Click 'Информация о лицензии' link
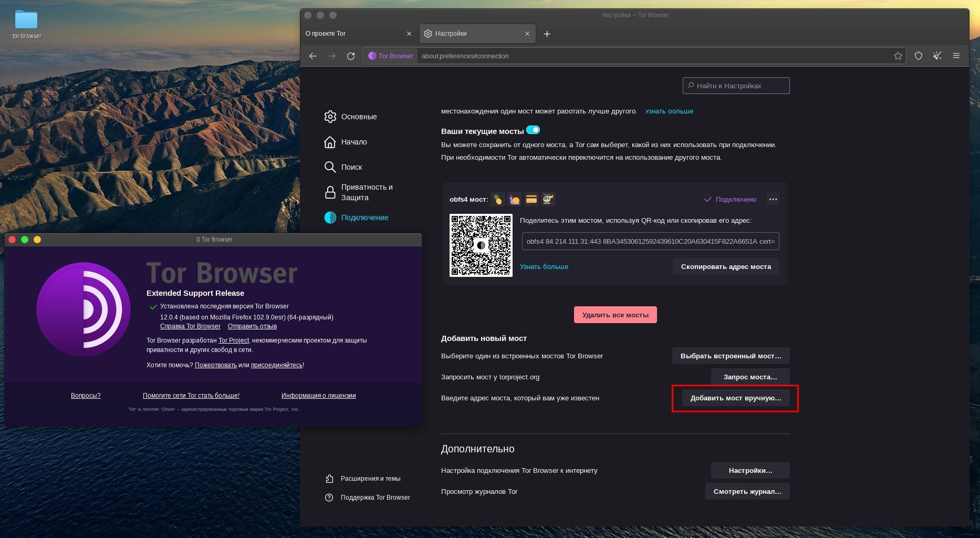This screenshot has height=538, width=980. pyautogui.click(x=318, y=396)
